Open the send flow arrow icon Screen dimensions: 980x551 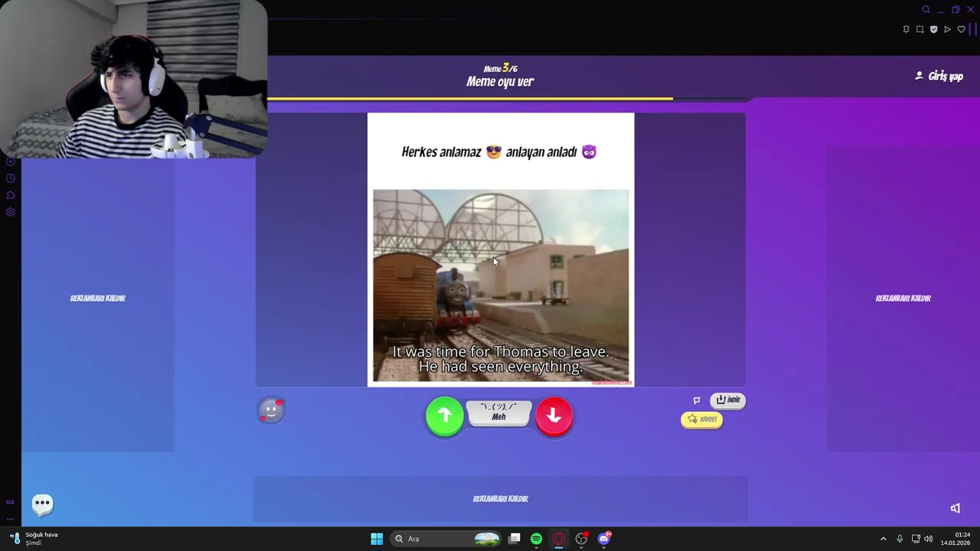[x=948, y=29]
